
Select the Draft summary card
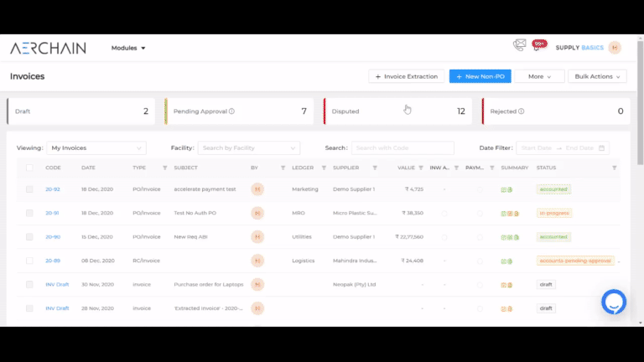click(80, 111)
